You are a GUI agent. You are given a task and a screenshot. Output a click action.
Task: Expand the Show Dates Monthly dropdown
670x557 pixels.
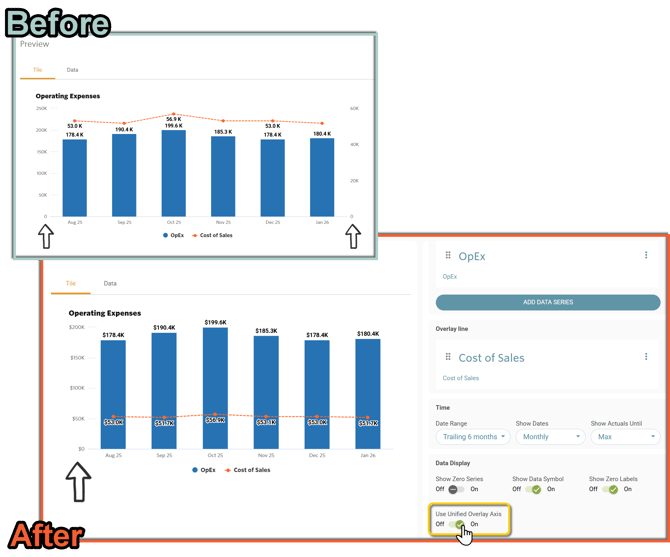point(548,437)
